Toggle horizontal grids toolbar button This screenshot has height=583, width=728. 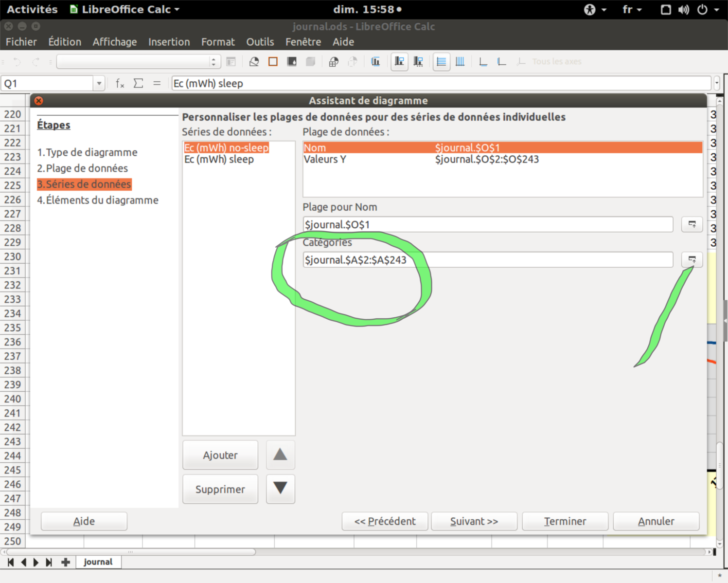441,62
